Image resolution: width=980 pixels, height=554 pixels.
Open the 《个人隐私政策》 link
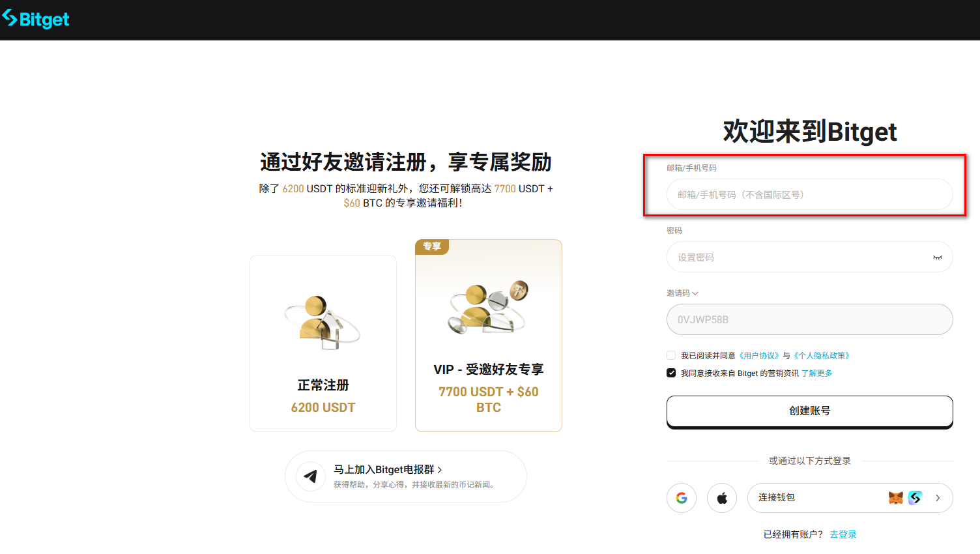pyautogui.click(x=821, y=356)
